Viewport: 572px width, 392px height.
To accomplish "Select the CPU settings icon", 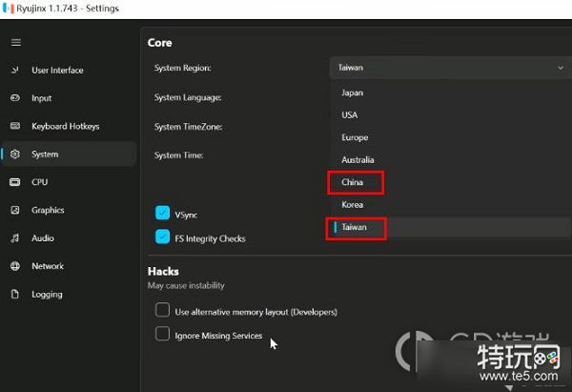I will 15,182.
